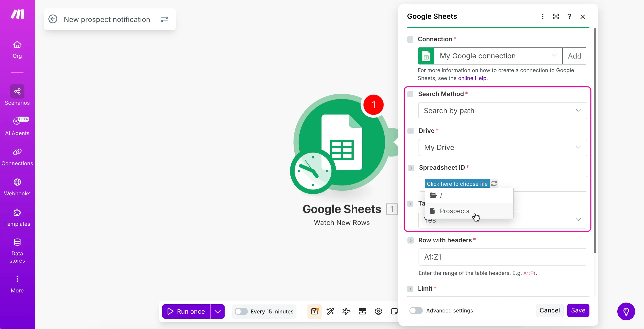Open the Templates section
644x329 pixels.
click(17, 217)
